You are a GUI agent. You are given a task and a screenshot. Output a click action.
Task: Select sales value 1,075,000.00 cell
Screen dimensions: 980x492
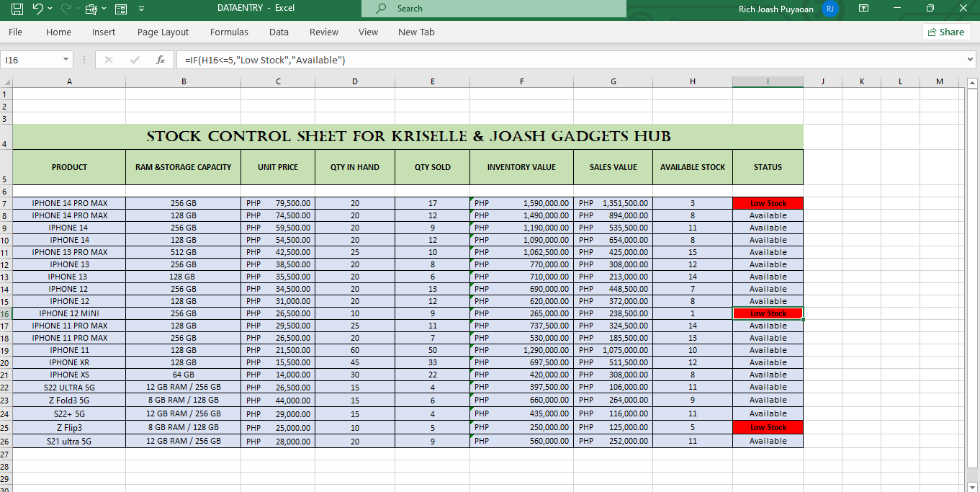coord(613,350)
